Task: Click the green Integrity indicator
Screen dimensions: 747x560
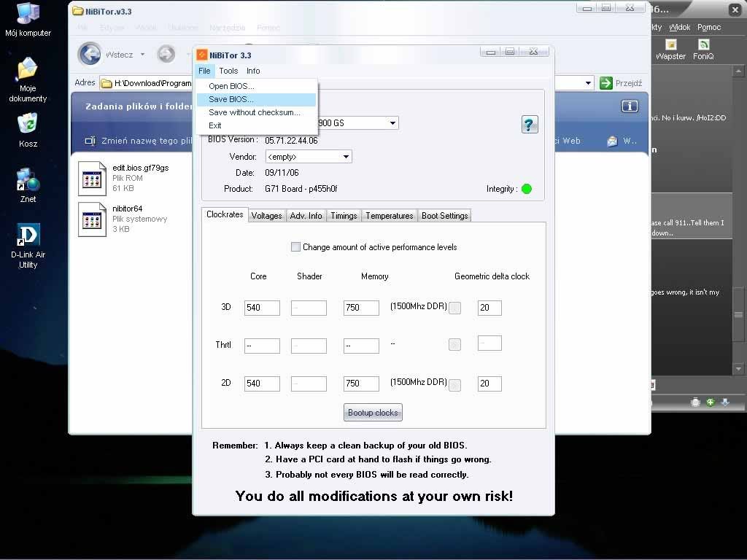Action: coord(527,189)
